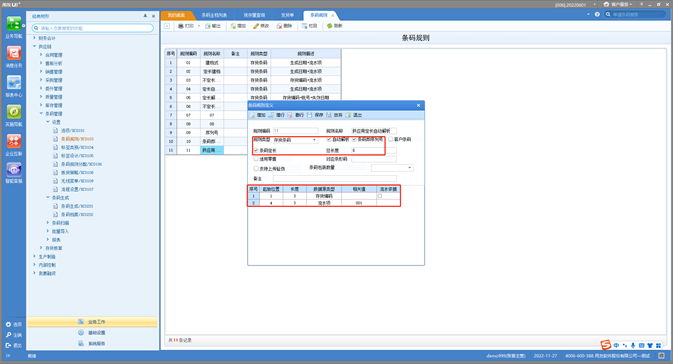Open the 消息任务 sidebar icon
This screenshot has width=673, height=364.
click(x=14, y=53)
